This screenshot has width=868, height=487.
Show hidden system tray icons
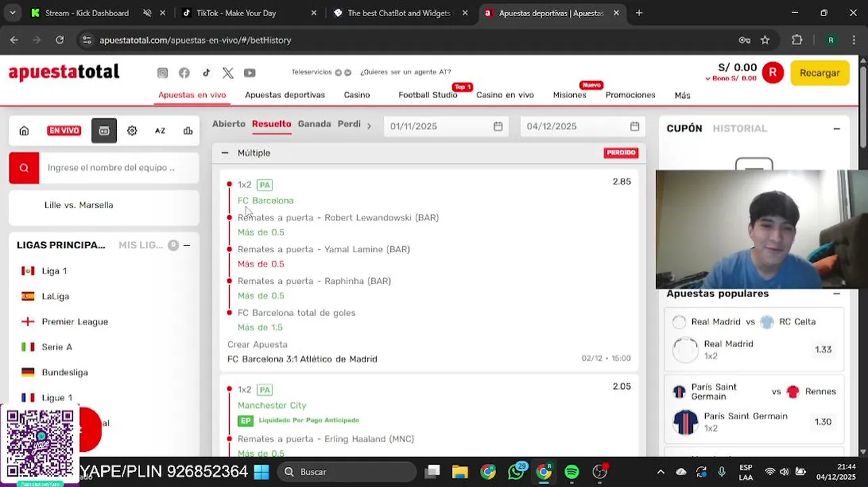click(660, 471)
